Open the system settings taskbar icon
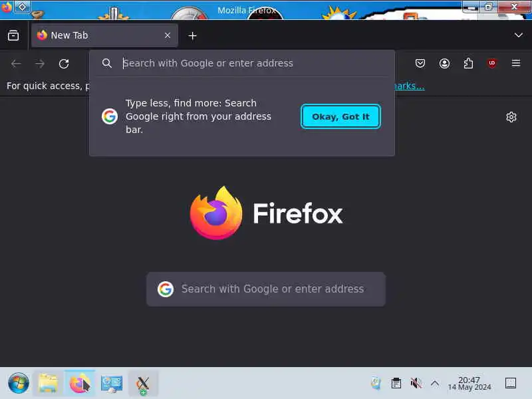Viewport: 532px width, 399px height. point(112,384)
